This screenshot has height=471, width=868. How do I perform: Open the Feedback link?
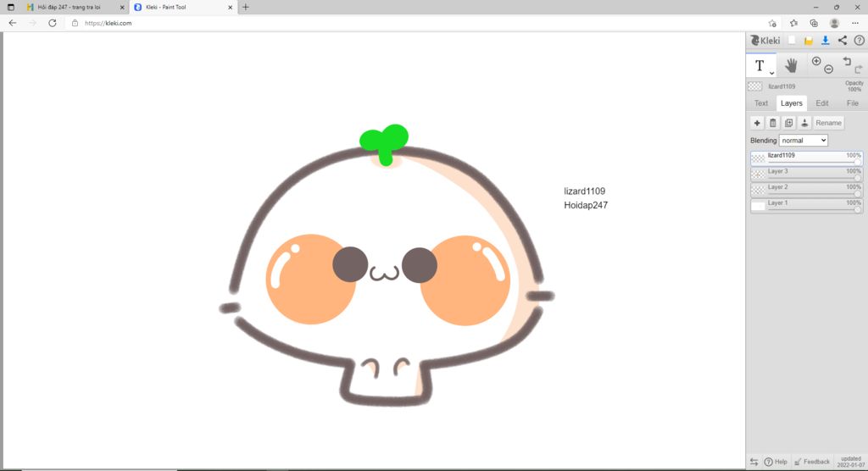coord(811,462)
